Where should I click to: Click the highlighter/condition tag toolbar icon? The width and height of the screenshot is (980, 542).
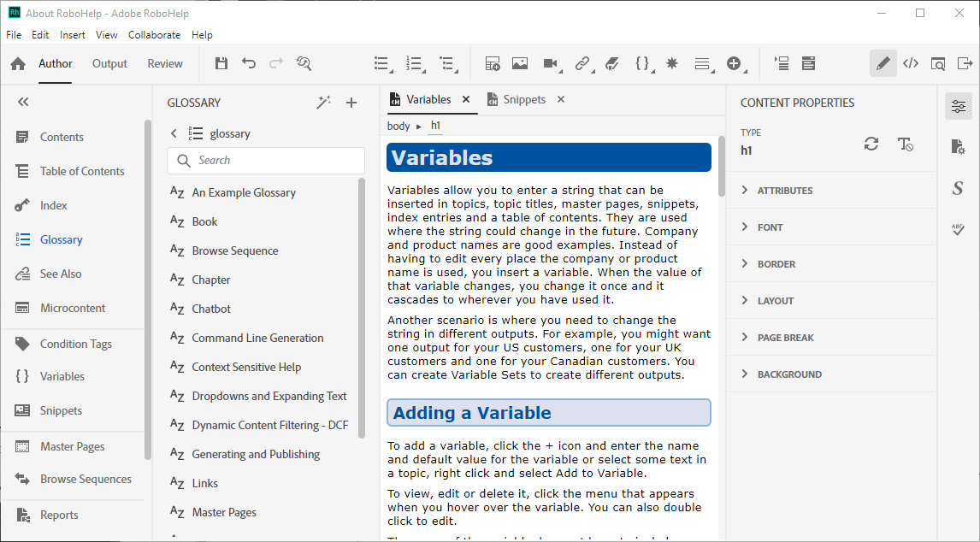(612, 63)
